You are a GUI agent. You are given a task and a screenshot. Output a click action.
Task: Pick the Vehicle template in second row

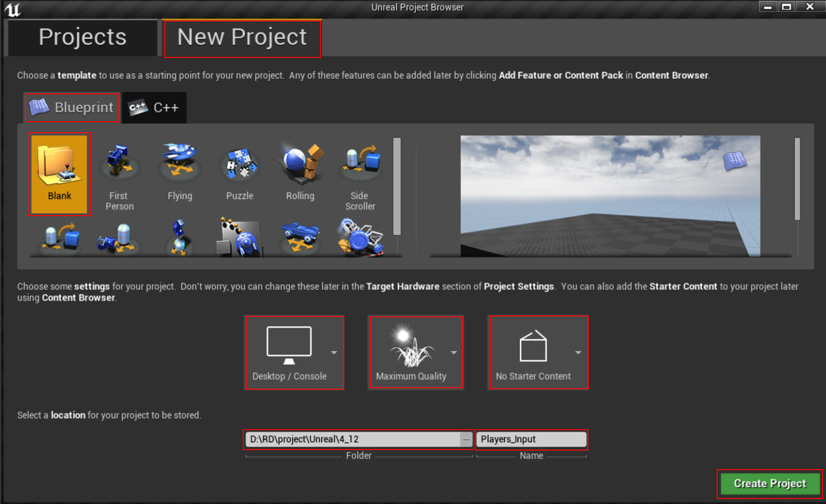click(x=299, y=237)
